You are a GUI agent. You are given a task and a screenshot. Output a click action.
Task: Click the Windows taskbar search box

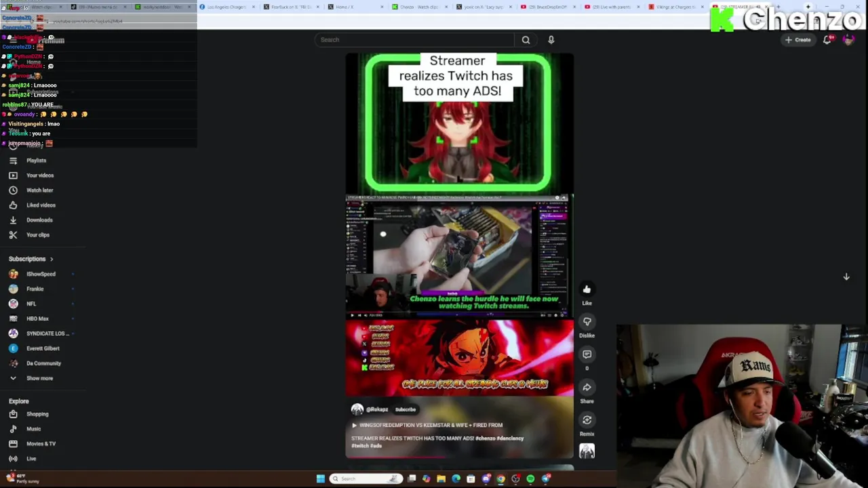(x=366, y=479)
